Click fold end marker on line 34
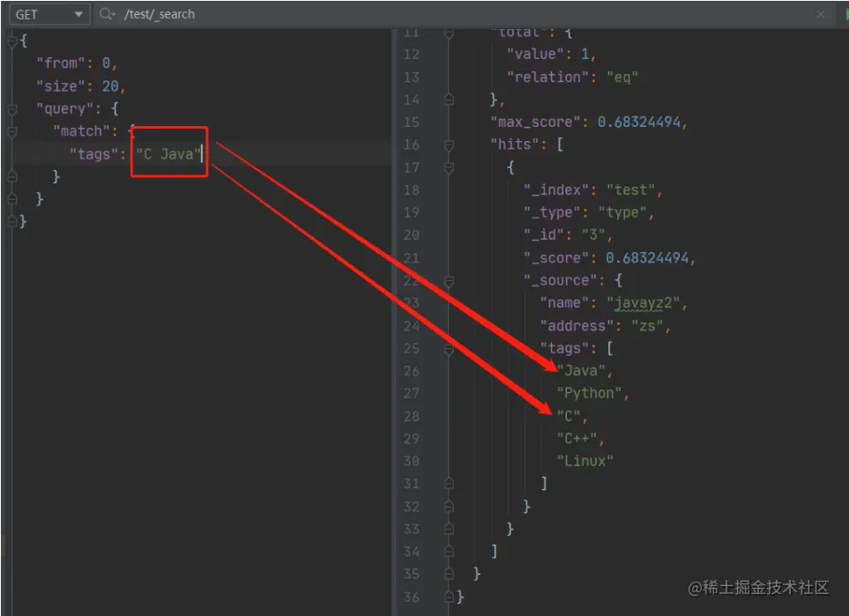The height and width of the screenshot is (616, 849). (449, 552)
